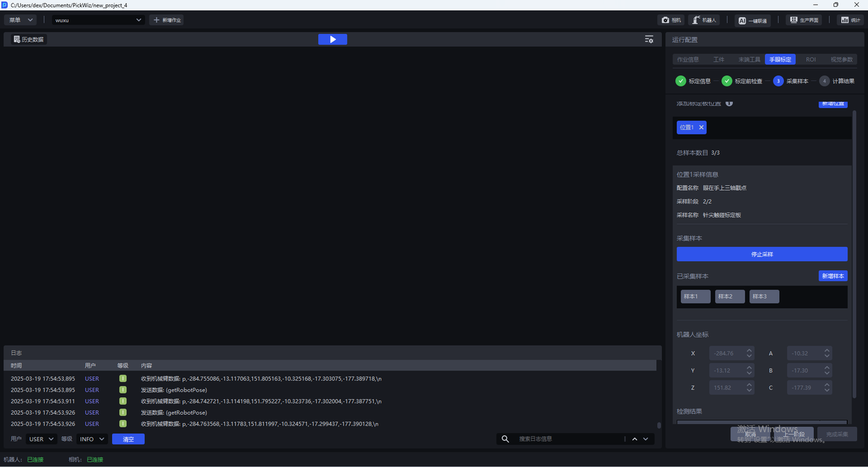Switch to the 作业信息 tab
This screenshot has width=868, height=467.
(x=688, y=60)
